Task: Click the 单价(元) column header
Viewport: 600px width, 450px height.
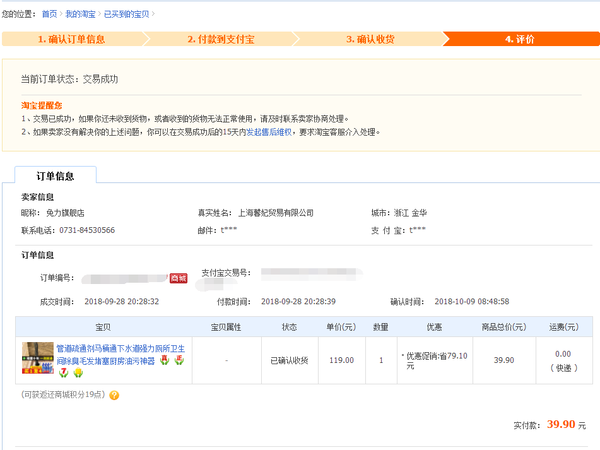Action: 341,327
